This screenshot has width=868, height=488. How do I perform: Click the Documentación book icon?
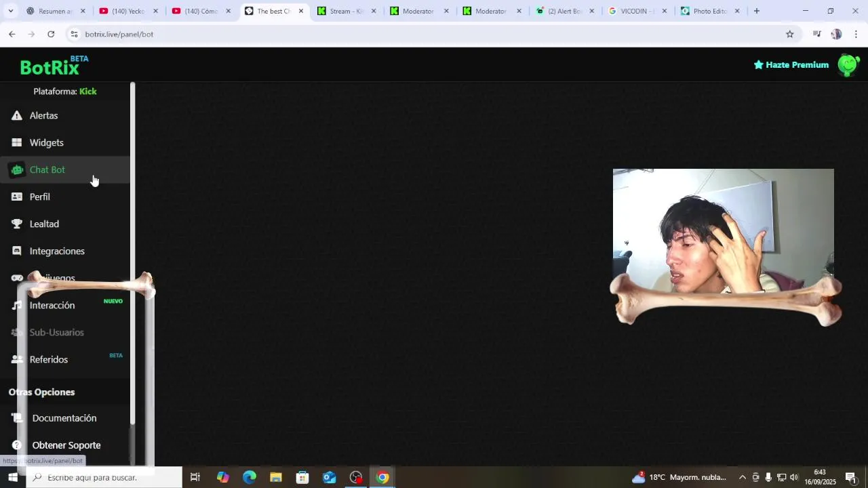(x=17, y=418)
